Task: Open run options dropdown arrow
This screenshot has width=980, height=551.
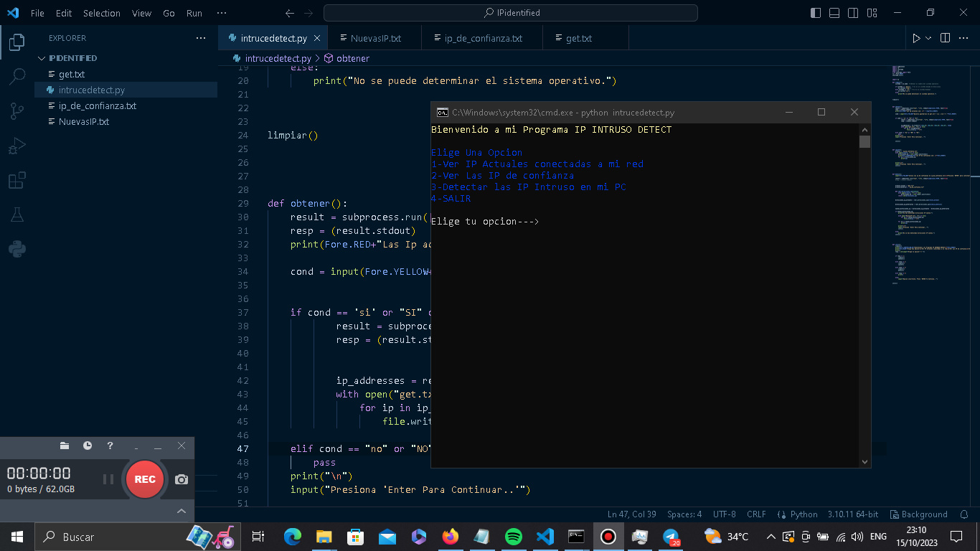Action: pos(929,38)
